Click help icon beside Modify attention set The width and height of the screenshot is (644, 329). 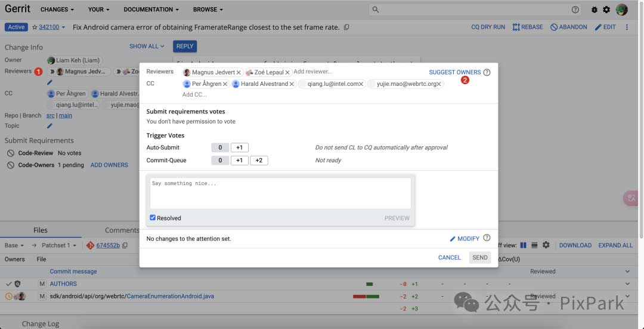tap(487, 238)
